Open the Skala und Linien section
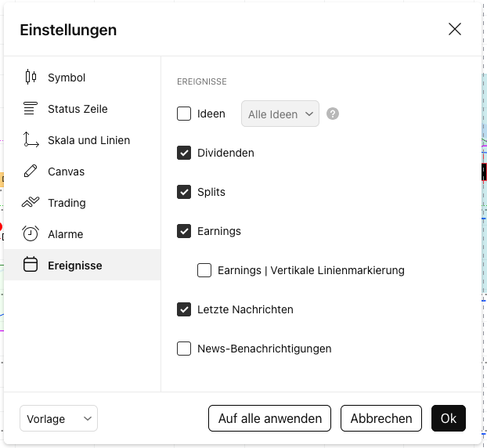This screenshot has height=448, width=487. (88, 140)
